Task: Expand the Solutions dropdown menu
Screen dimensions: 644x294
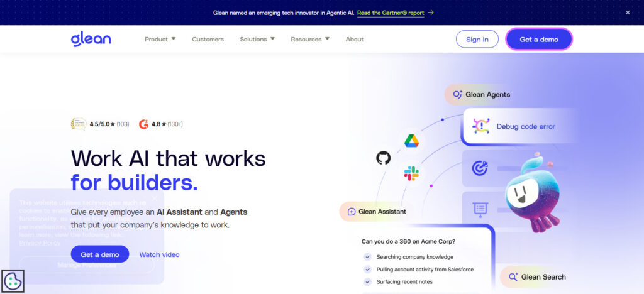Action: click(x=257, y=40)
